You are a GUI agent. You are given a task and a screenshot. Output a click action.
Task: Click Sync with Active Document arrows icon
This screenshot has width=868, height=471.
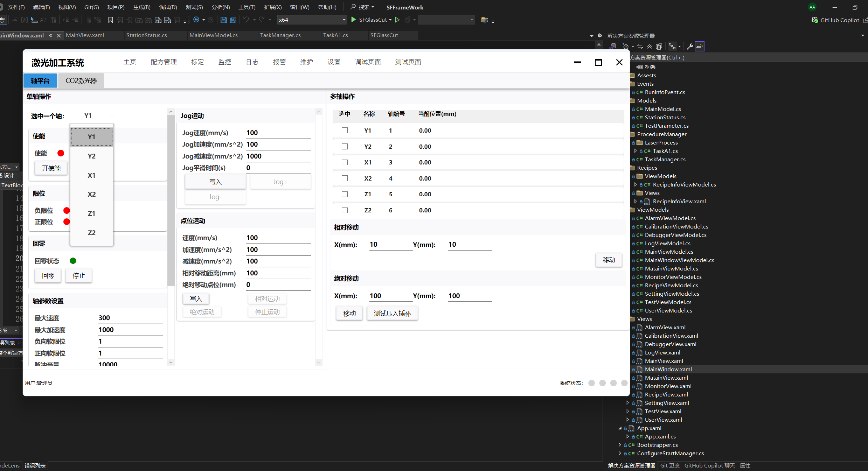(640, 47)
